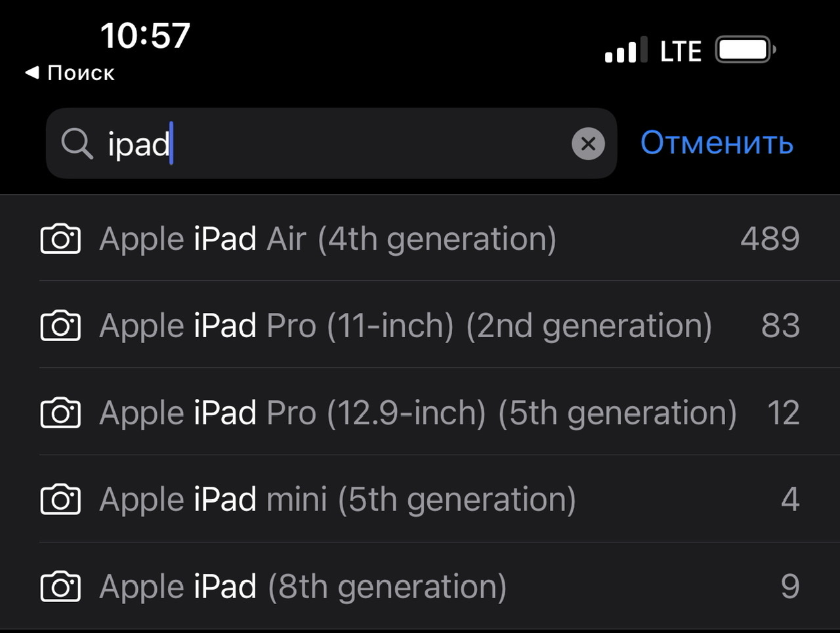
Task: Select Apple iPad Pro (11-inch) suggestion
Action: [406, 326]
